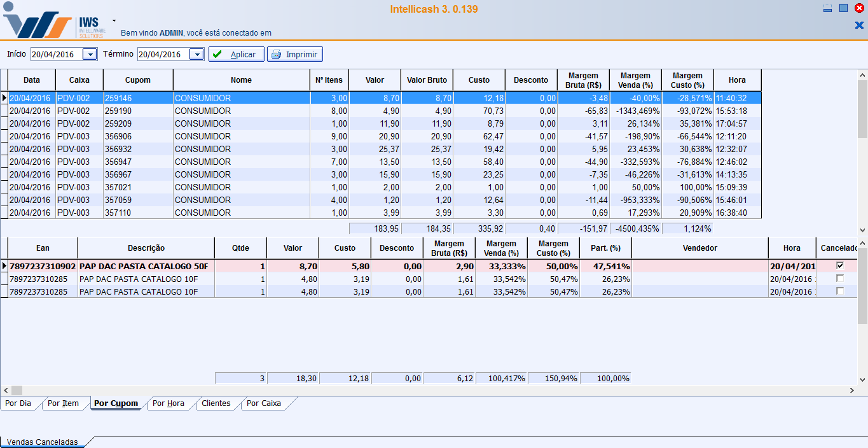868x448 pixels.
Task: Open the small arrow menu beside the IWS logo
Action: click(114, 20)
